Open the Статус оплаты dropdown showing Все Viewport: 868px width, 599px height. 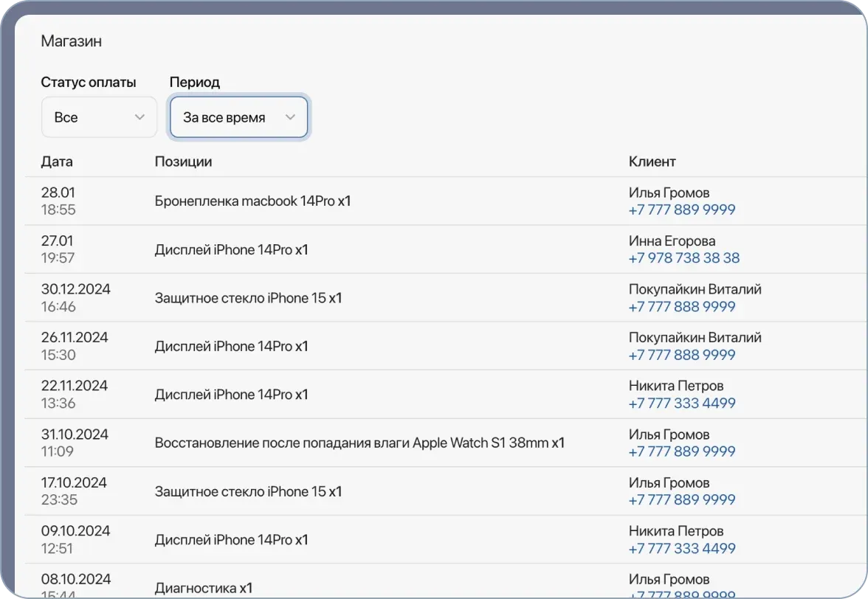[x=99, y=117]
